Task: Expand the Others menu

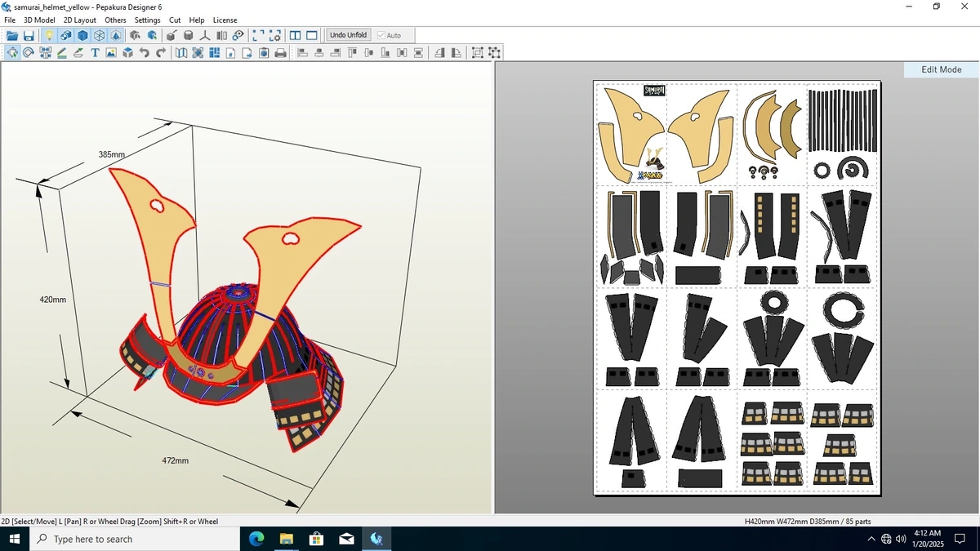Action: (115, 20)
